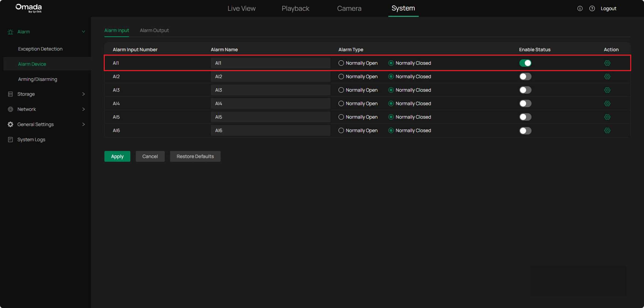Select Normally Open for AI1
The height and width of the screenshot is (308, 644).
click(x=341, y=63)
